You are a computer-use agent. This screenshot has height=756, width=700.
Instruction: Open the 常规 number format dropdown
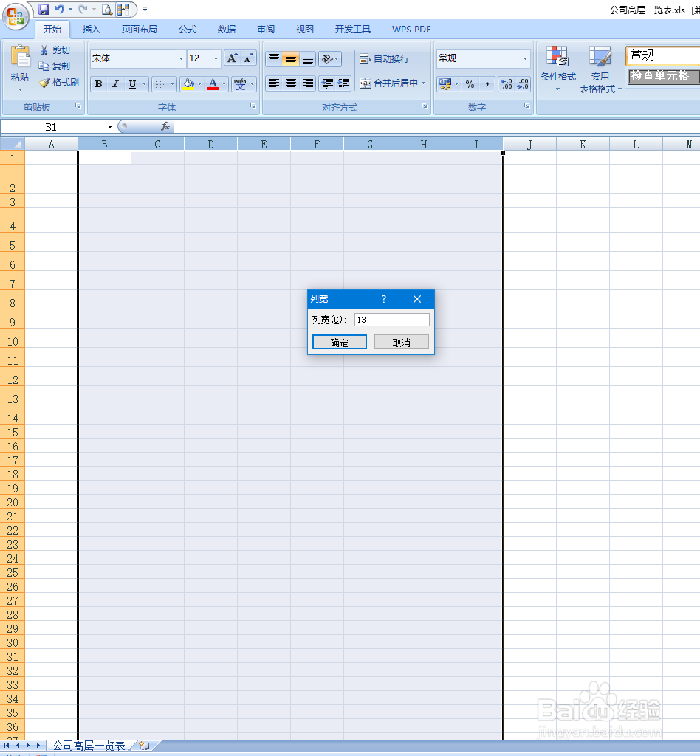(x=525, y=58)
